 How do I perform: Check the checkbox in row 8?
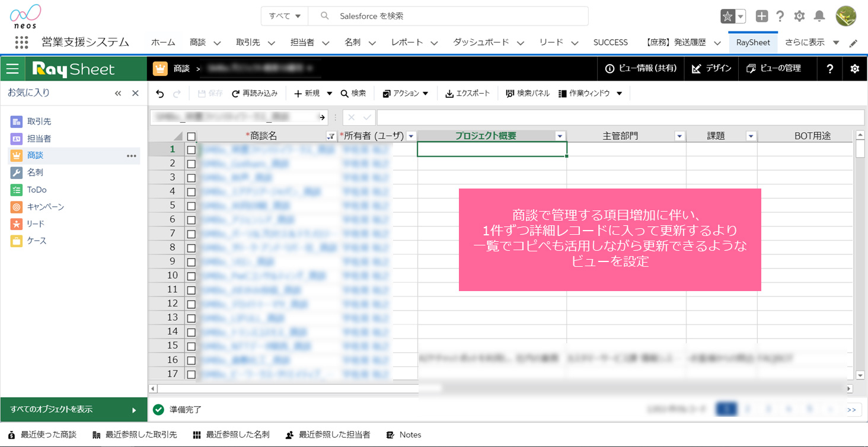point(191,248)
